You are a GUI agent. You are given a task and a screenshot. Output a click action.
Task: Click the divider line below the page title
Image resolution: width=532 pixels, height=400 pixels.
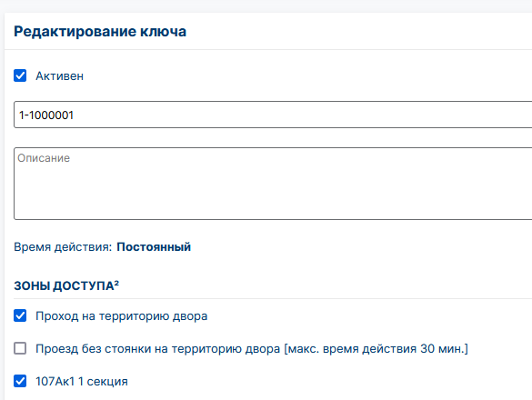tap(268, 49)
